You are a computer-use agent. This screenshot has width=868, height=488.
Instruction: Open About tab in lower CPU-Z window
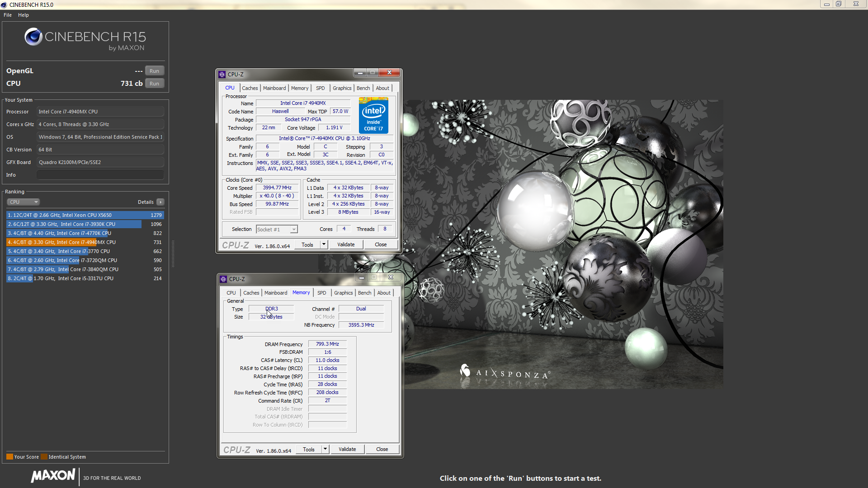(x=384, y=293)
